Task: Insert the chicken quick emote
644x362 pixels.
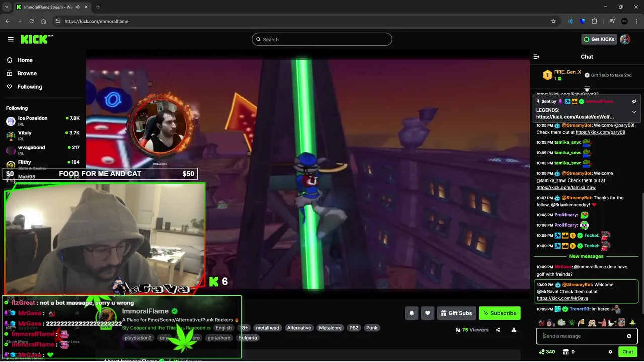Action: [x=612, y=323]
